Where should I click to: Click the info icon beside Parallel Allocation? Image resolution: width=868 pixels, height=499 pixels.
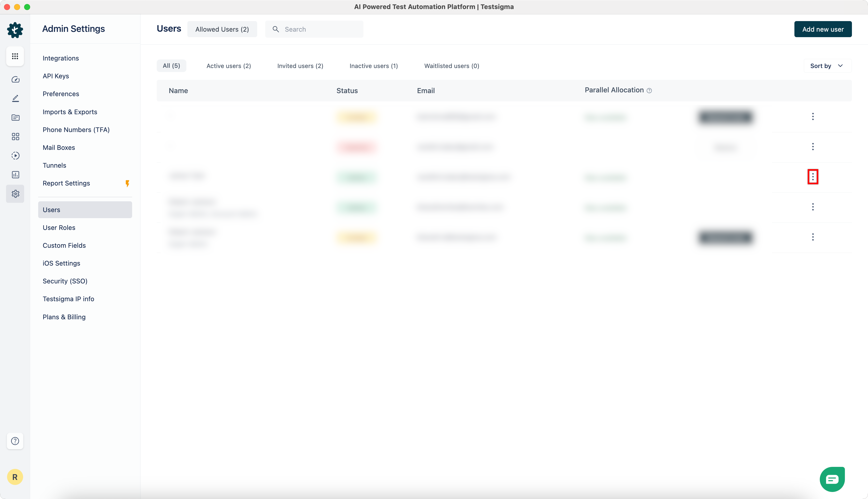649,90
